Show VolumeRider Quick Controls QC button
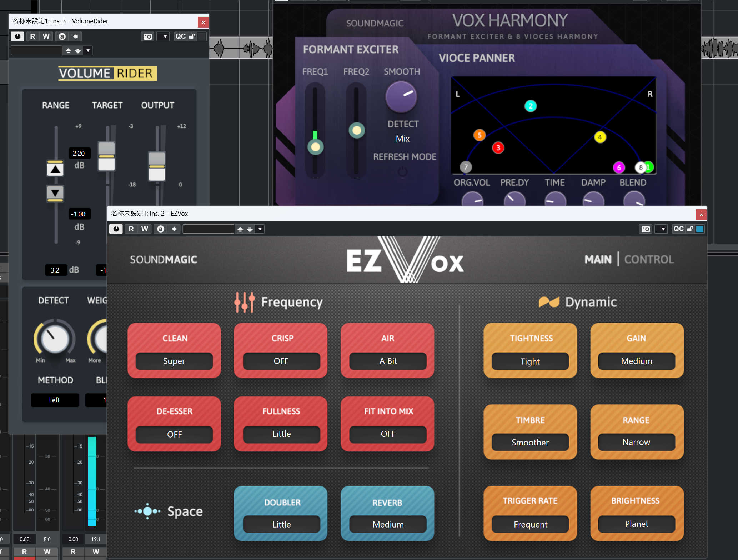Viewport: 738px width, 560px height. coord(180,36)
